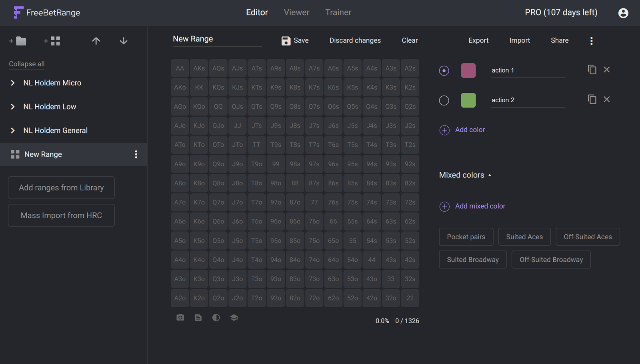Move the range down with the arrow icon
Viewport: 640px width, 364px height.
[x=124, y=41]
